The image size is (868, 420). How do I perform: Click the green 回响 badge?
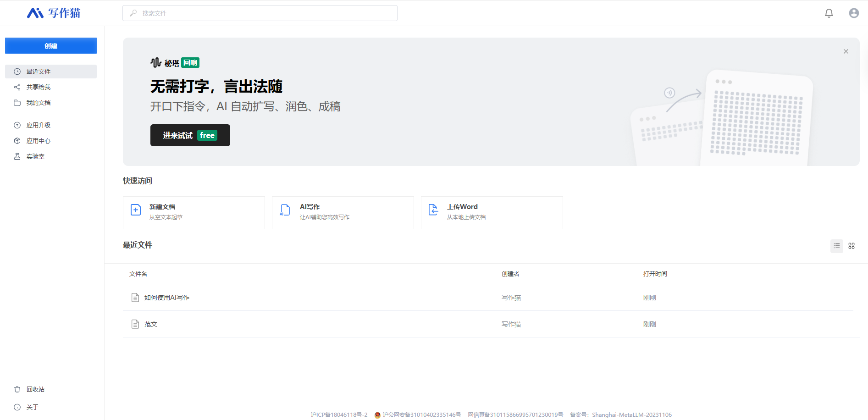coord(190,63)
